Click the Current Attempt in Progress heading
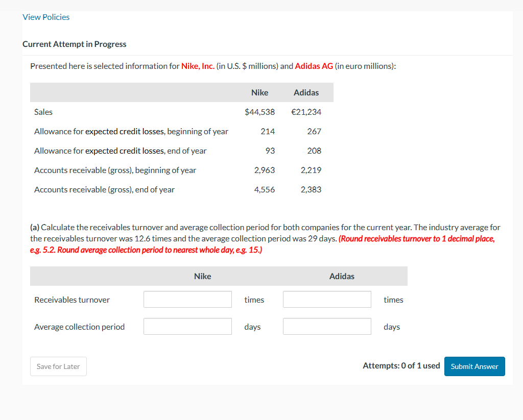523x420 pixels. [x=75, y=44]
